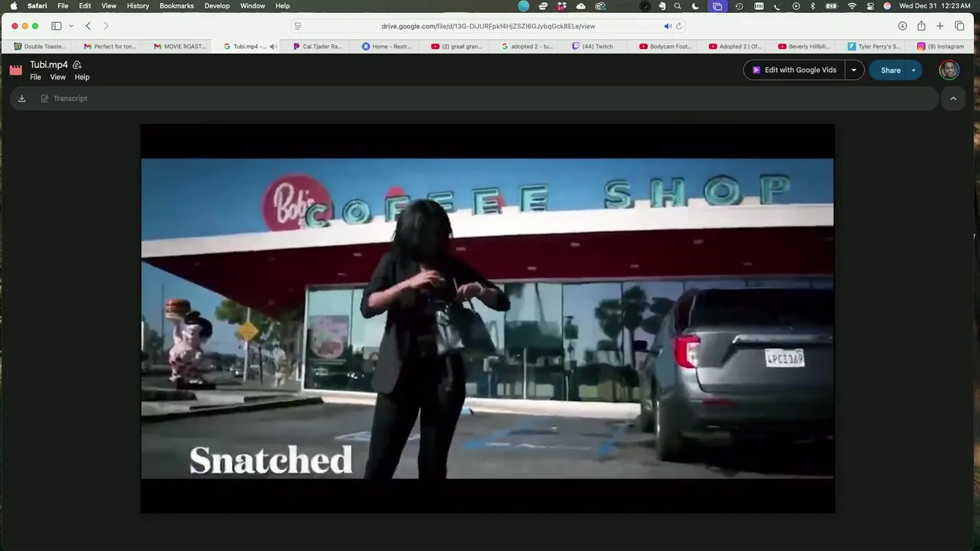Click the add-to-Drive icon beside Tubi.mp4
The width and height of the screenshot is (980, 551).
coord(77,65)
